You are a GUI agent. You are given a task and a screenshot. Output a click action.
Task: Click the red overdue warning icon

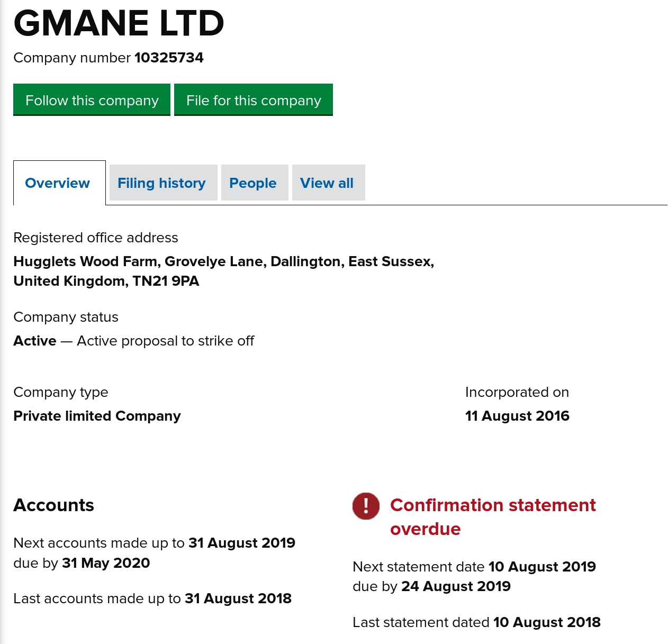pyautogui.click(x=366, y=506)
